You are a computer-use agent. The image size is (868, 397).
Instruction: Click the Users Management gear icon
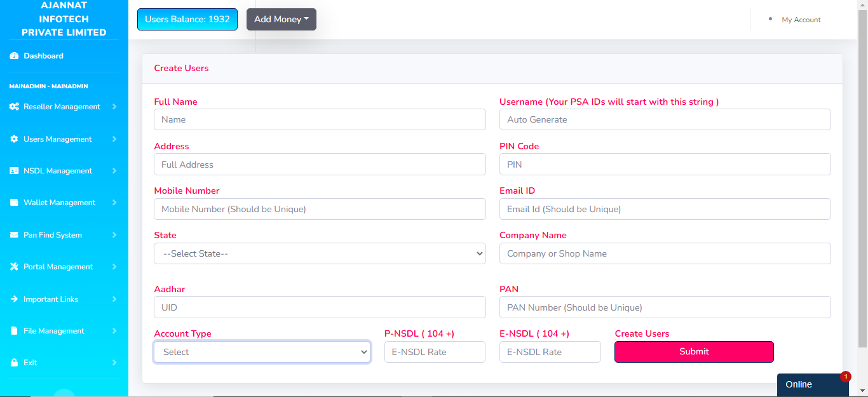click(14, 139)
